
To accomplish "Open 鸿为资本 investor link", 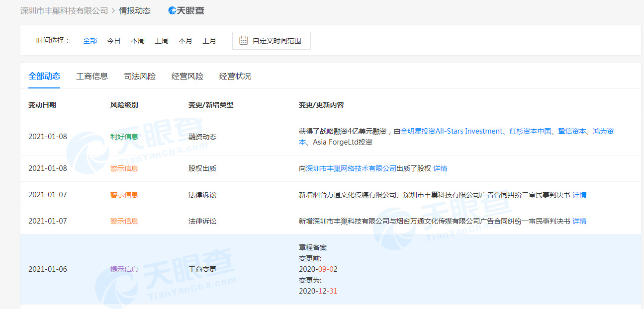I will pyautogui.click(x=603, y=131).
